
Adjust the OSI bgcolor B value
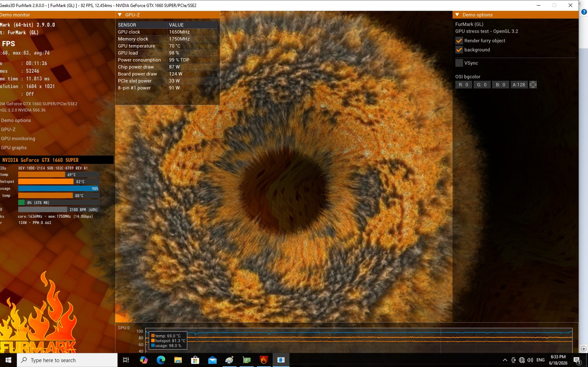(x=501, y=85)
